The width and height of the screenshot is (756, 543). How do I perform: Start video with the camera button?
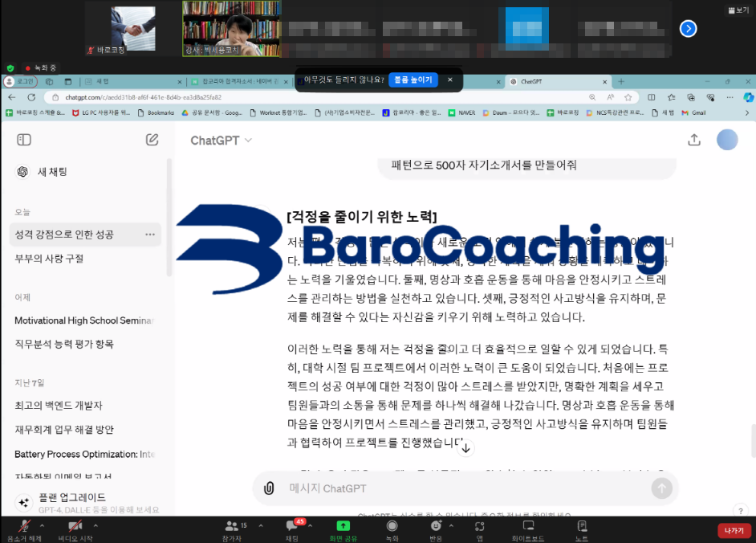pyautogui.click(x=75, y=527)
